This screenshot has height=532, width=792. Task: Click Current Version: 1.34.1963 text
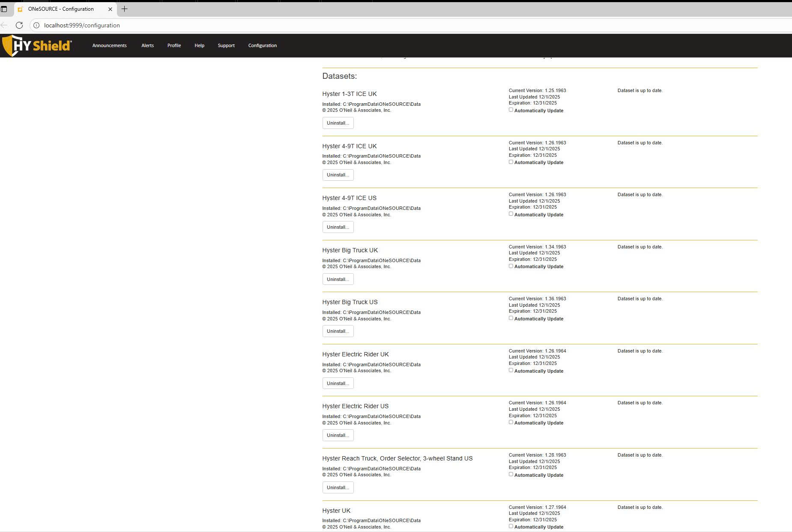tap(538, 247)
